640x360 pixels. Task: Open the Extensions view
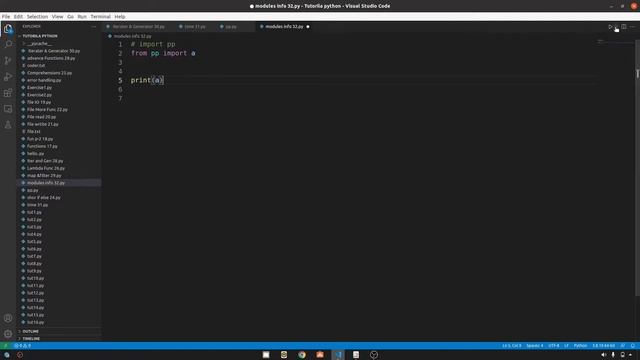point(8,93)
